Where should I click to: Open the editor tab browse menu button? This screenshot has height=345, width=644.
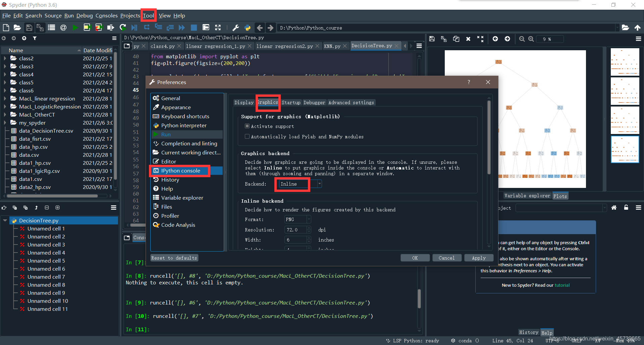(419, 46)
